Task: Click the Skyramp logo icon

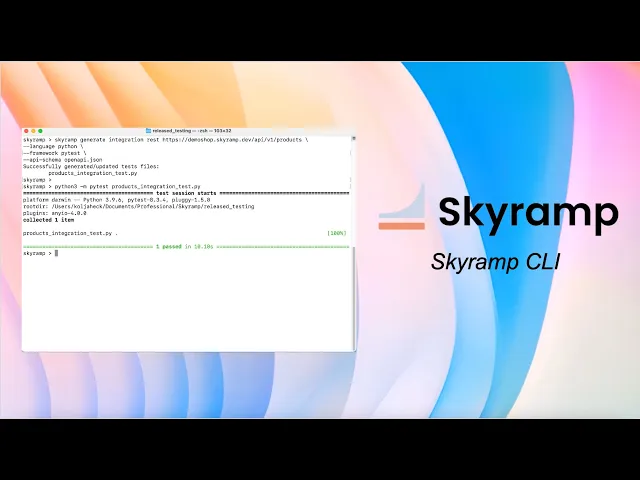Action: [402, 207]
